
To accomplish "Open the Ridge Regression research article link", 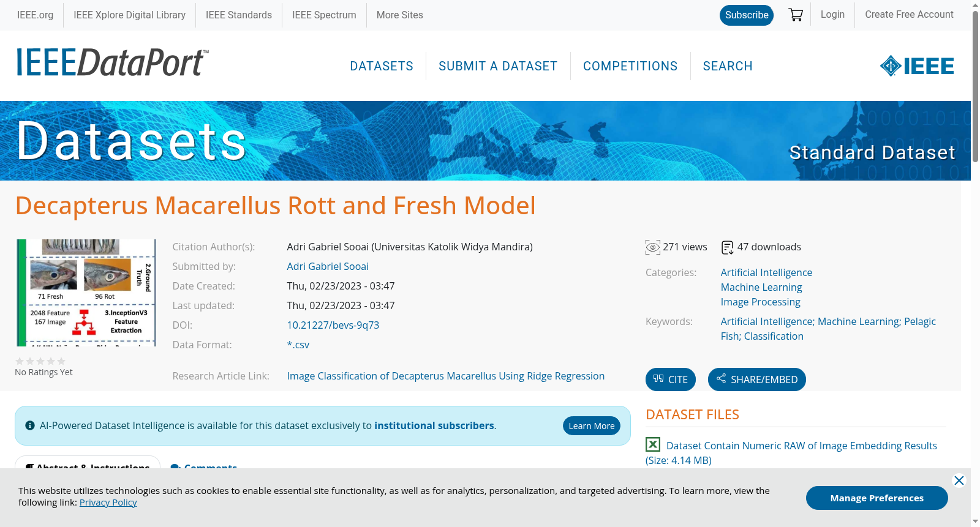I will [446, 376].
